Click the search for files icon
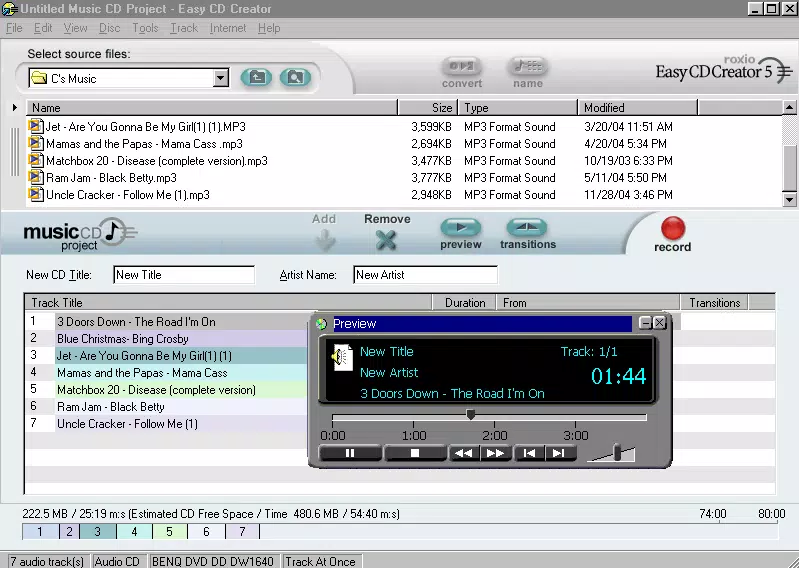This screenshot has width=799, height=568. [x=295, y=77]
